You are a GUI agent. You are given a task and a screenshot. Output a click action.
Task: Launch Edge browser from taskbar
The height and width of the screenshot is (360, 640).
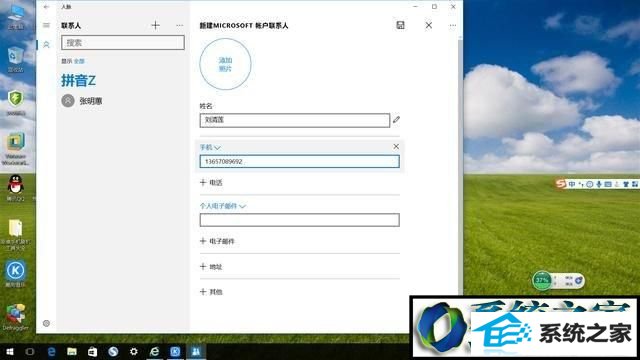pos(51,351)
